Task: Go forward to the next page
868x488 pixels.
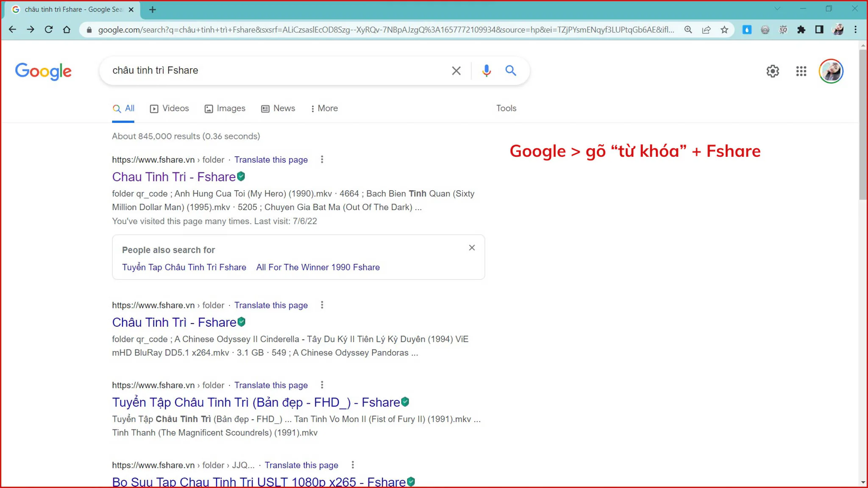Action: [x=31, y=30]
